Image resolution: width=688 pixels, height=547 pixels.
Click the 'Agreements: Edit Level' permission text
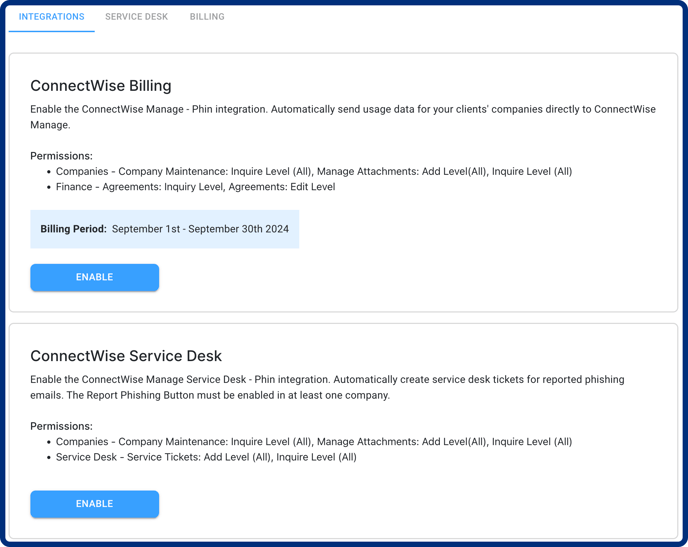(282, 187)
